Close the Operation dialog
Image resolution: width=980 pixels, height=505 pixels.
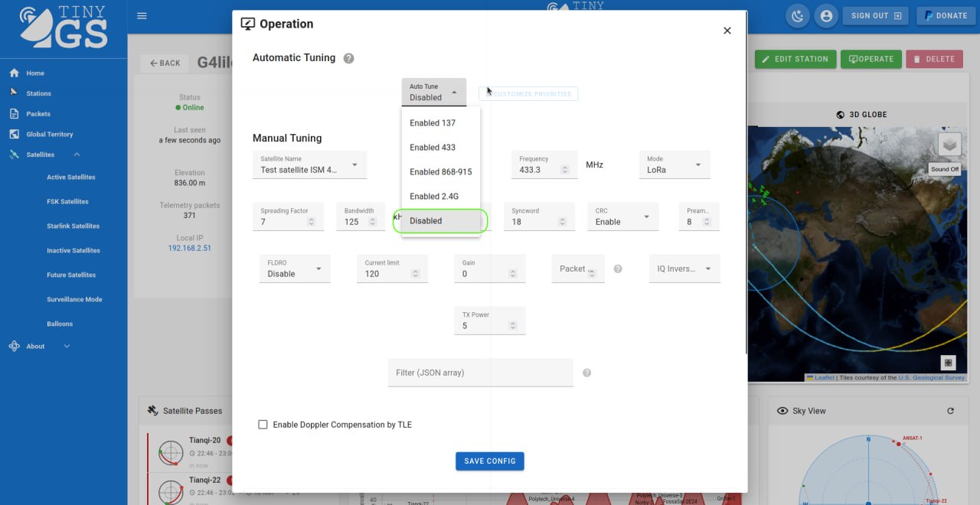coord(727,31)
